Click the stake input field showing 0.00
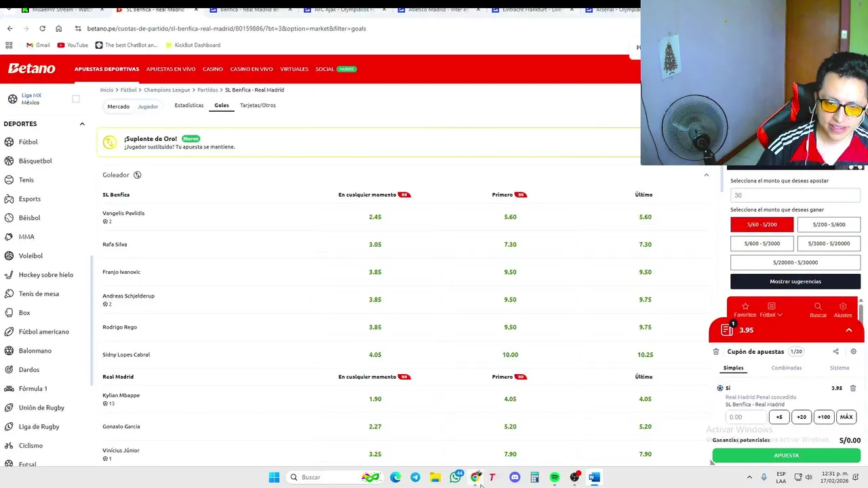 (x=745, y=417)
